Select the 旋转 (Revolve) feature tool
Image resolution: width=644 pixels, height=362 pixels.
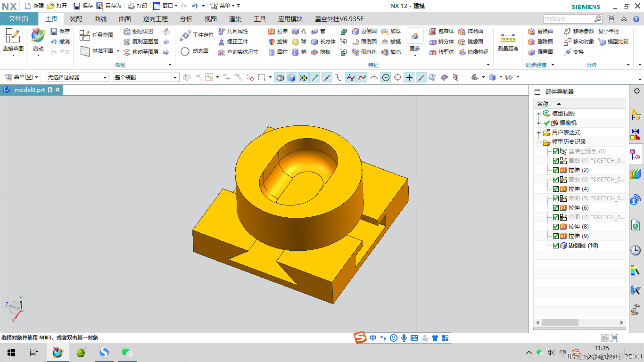pos(278,41)
